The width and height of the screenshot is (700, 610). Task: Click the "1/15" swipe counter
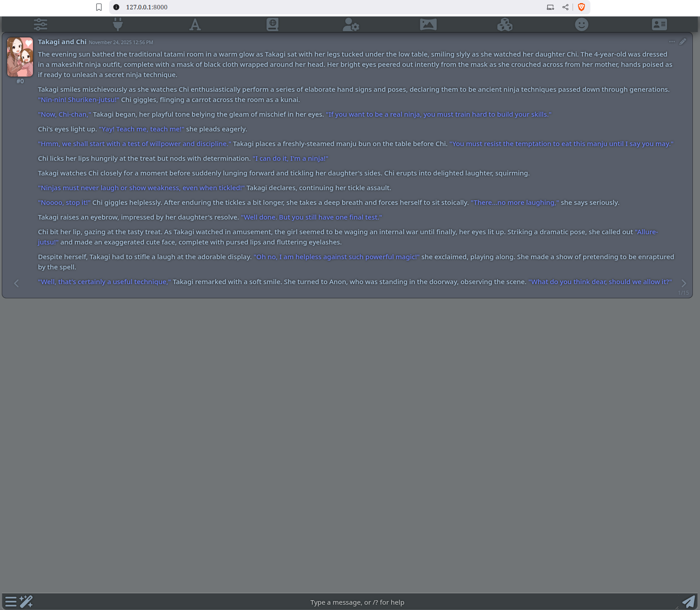click(683, 293)
